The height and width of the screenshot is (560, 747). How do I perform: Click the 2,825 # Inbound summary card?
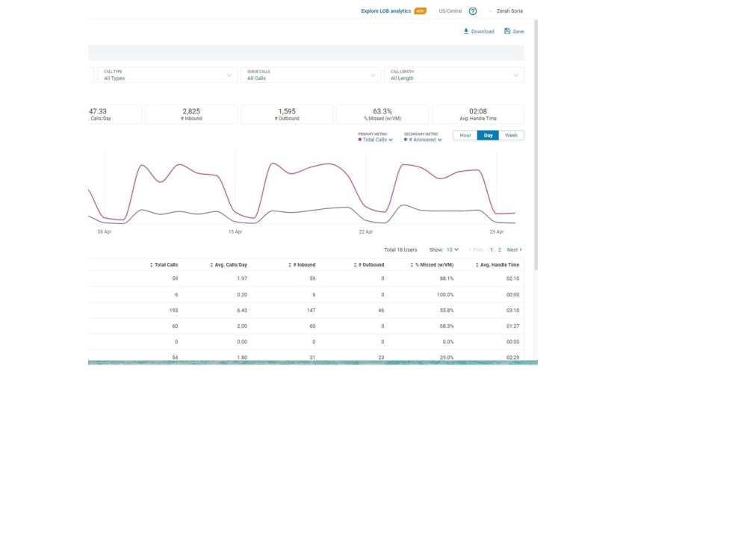coord(191,114)
